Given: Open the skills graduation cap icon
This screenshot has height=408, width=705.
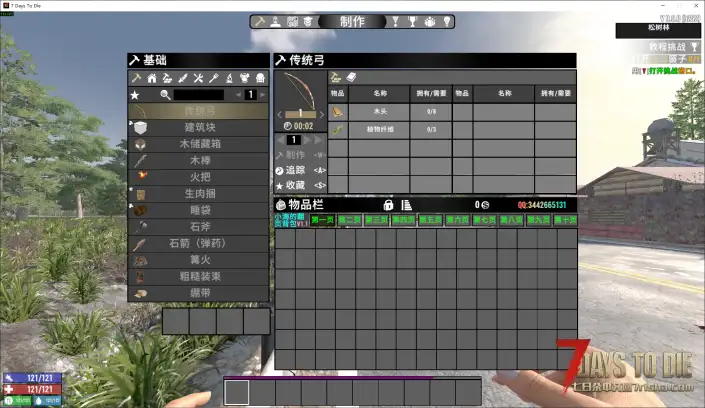Looking at the screenshot, I should [308, 22].
